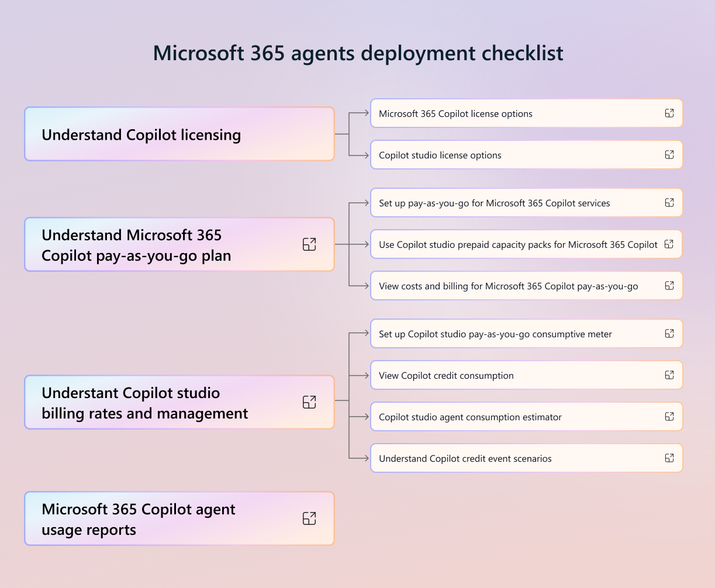Open View Copilot credit consumption link
Image resolution: width=715 pixels, height=588 pixels.
(x=527, y=375)
